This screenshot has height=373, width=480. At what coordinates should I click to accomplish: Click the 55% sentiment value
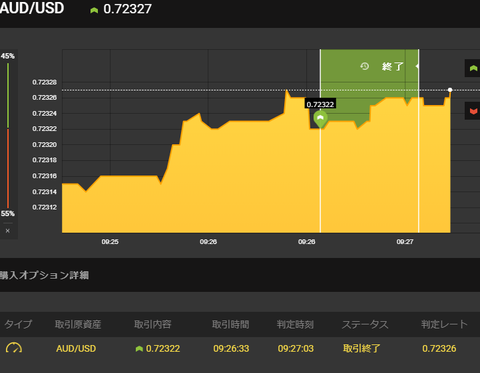tap(8, 214)
